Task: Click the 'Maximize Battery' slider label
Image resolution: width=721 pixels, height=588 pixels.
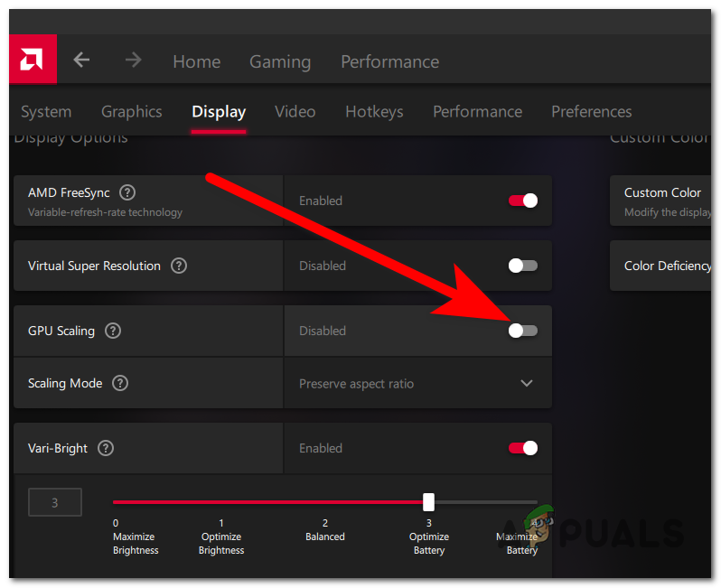Action: [517, 544]
